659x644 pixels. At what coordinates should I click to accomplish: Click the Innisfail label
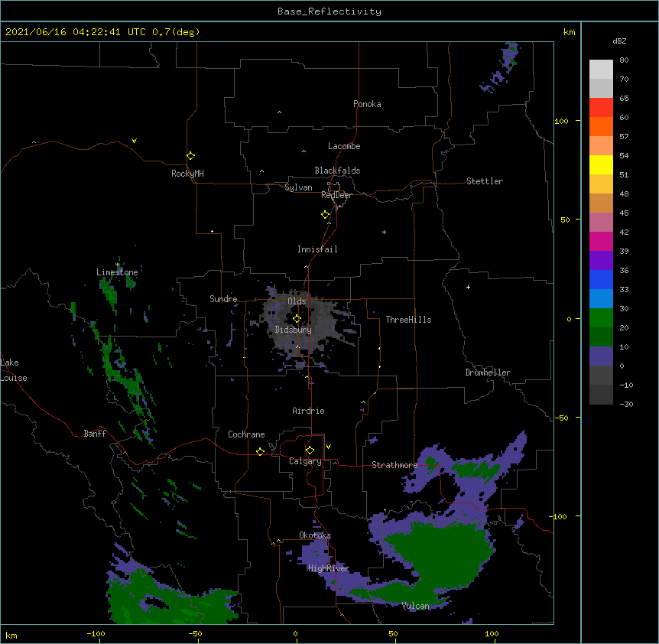coord(317,249)
